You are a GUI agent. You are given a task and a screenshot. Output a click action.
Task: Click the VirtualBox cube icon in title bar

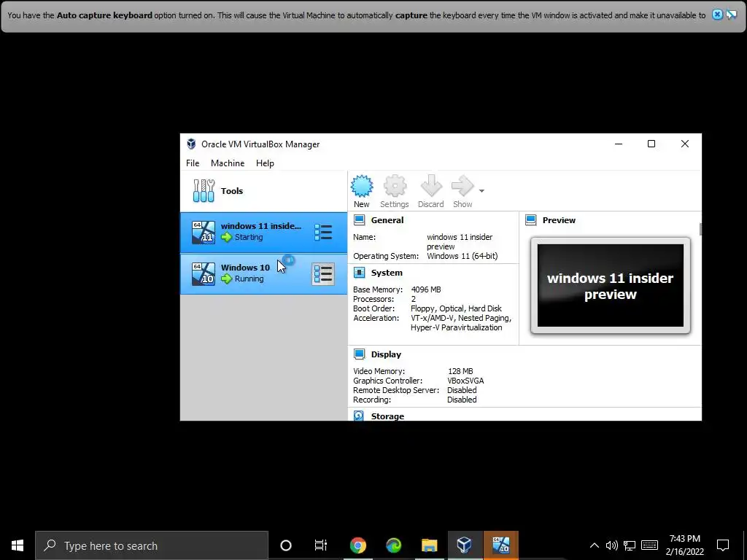coord(191,144)
